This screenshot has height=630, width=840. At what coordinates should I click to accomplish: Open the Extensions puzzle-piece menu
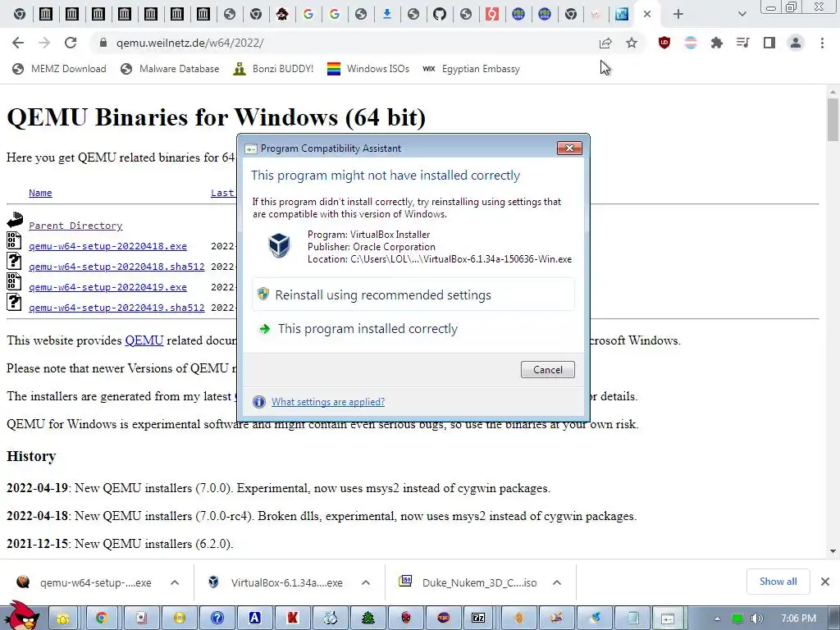(x=717, y=43)
